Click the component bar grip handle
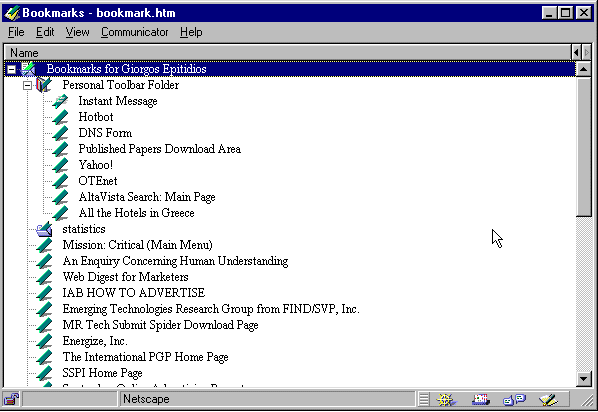Viewport: 598px width, 412px height. (424, 399)
